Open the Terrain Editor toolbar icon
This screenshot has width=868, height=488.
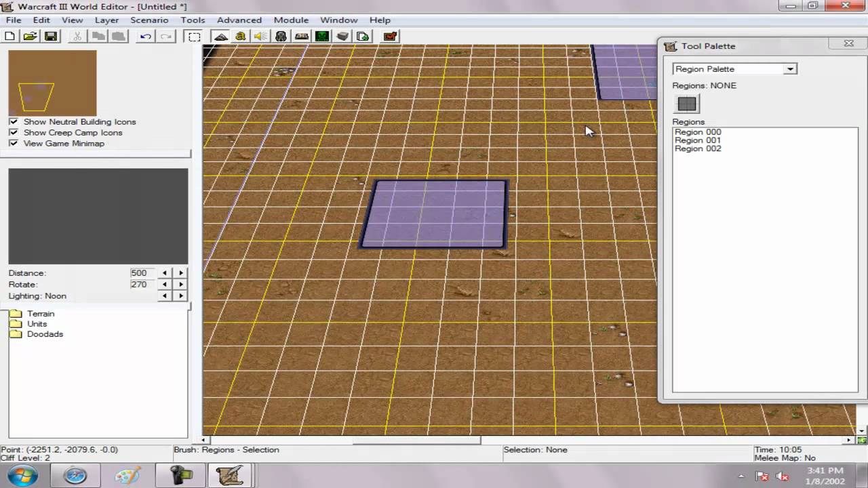pyautogui.click(x=220, y=37)
